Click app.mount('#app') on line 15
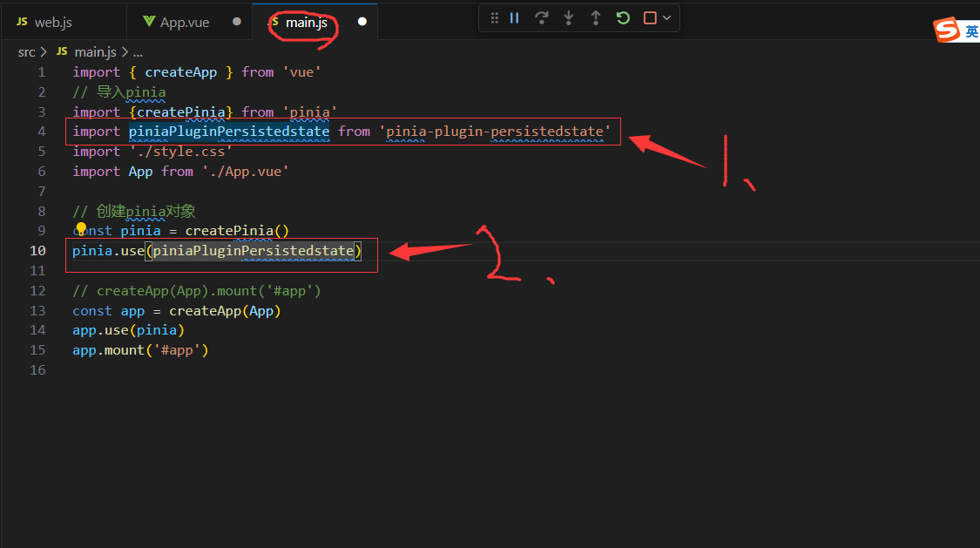 (x=140, y=350)
